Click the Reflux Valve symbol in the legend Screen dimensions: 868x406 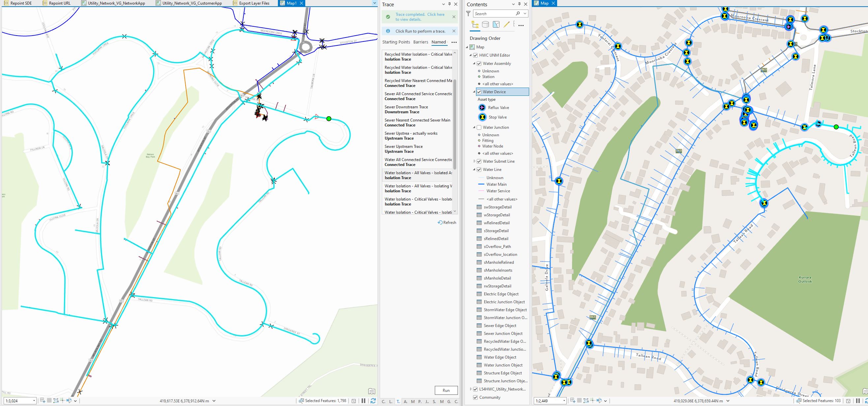click(x=482, y=108)
